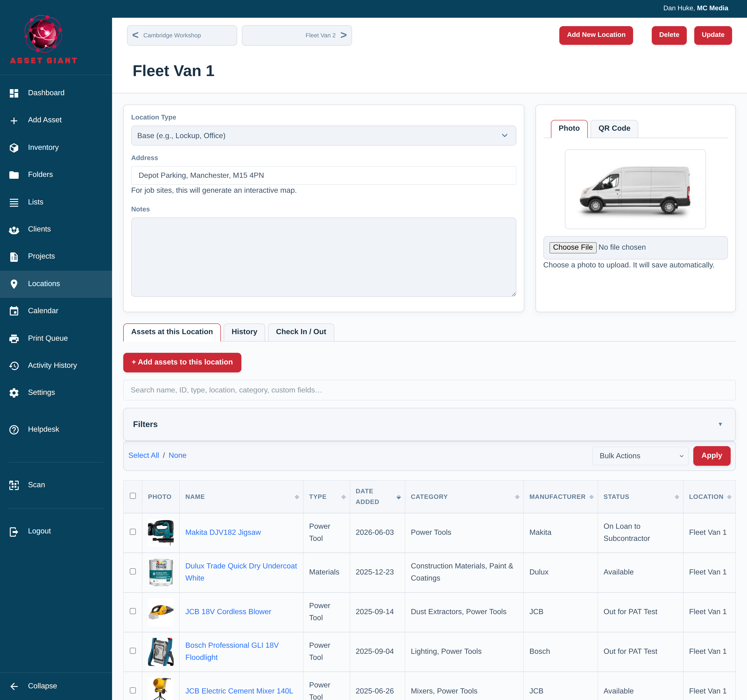This screenshot has width=747, height=700.
Task: Sort table by Manufacturer column arrows
Action: tap(592, 497)
